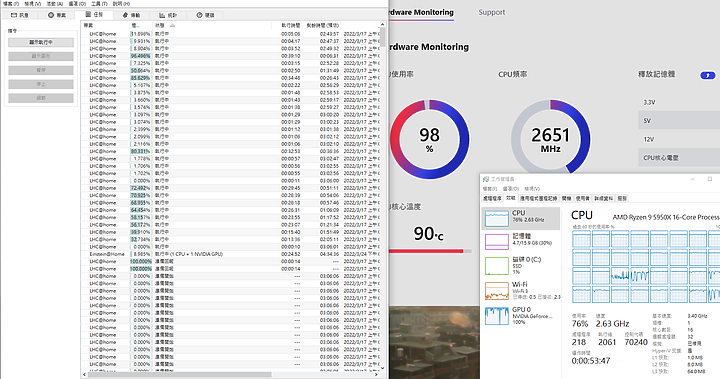Select the Wi-Fi graph thumbnail in Task Manager
Screen dimensions: 720x379
[497, 290]
